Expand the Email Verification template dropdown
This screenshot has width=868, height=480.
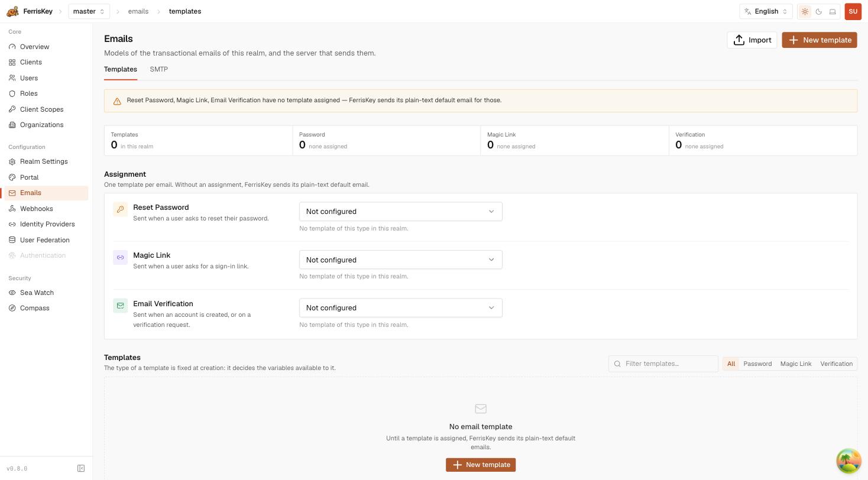(401, 308)
